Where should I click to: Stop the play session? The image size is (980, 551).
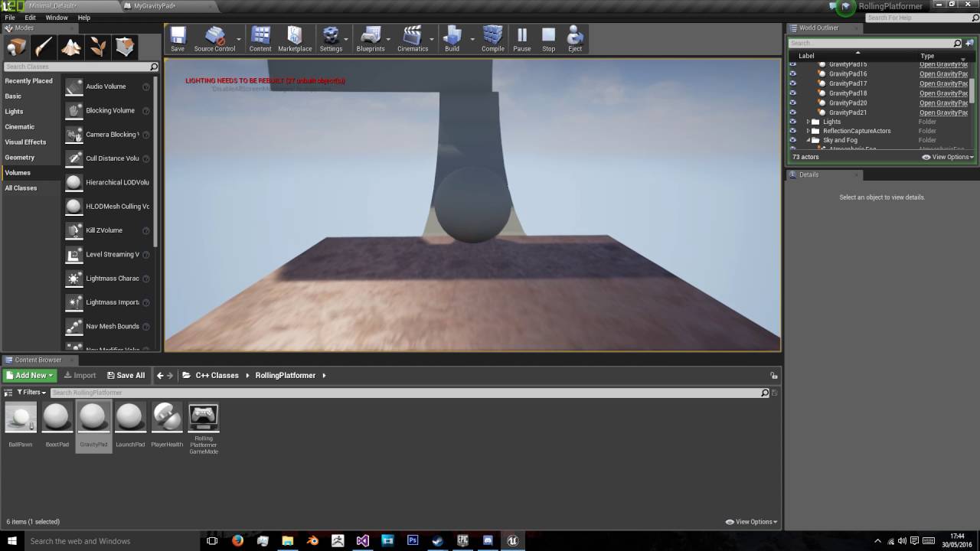tap(549, 39)
